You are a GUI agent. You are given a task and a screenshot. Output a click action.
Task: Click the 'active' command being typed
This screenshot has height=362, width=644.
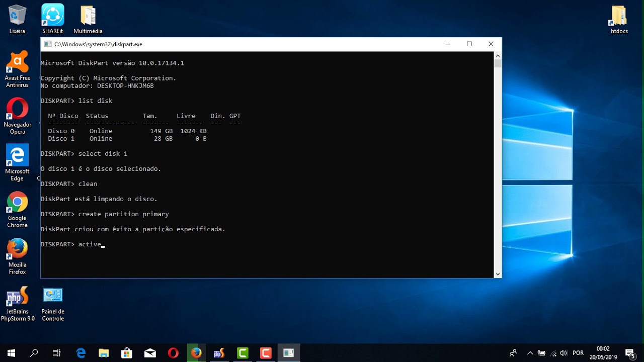[x=90, y=244]
